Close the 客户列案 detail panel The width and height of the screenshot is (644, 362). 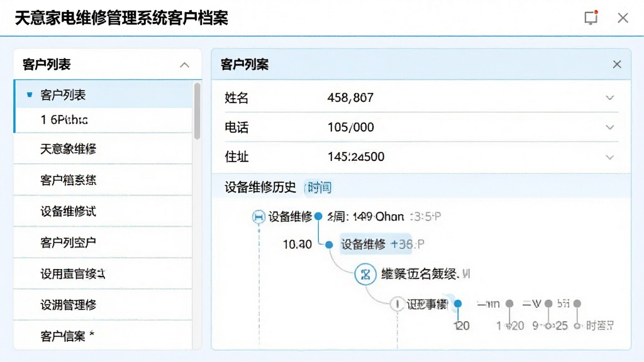[617, 65]
